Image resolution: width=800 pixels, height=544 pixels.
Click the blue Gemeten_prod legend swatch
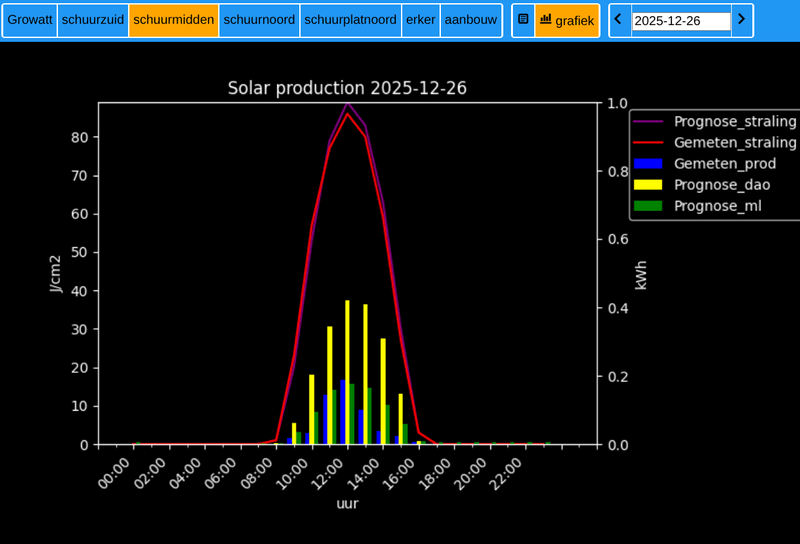coord(648,164)
